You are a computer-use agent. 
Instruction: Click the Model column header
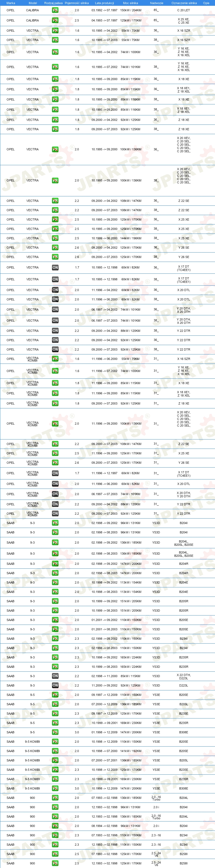click(33, 3)
